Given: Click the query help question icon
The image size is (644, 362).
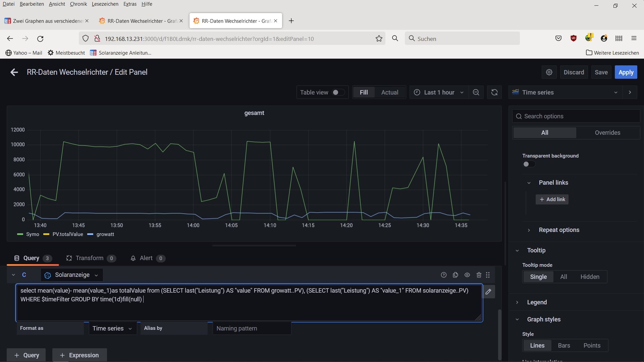Looking at the screenshot, I should click(443, 275).
